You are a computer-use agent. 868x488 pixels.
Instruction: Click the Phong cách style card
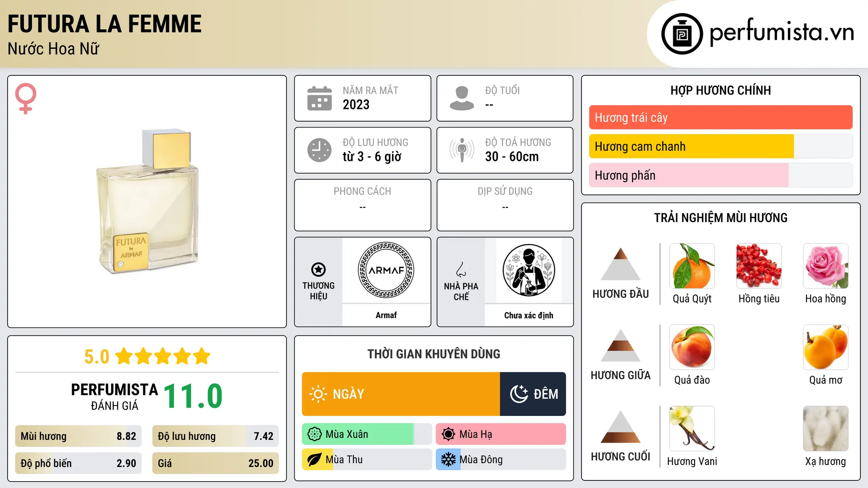(362, 205)
